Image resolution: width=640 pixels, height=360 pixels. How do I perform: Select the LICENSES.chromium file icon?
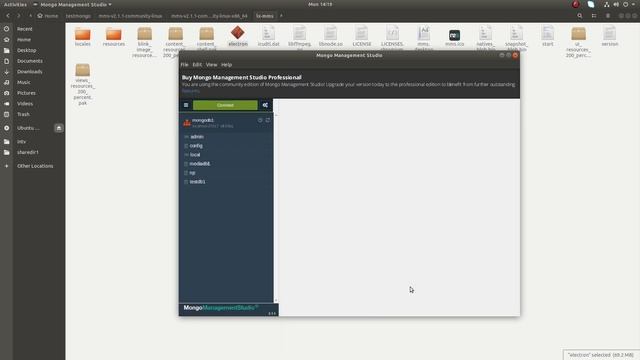click(x=393, y=33)
